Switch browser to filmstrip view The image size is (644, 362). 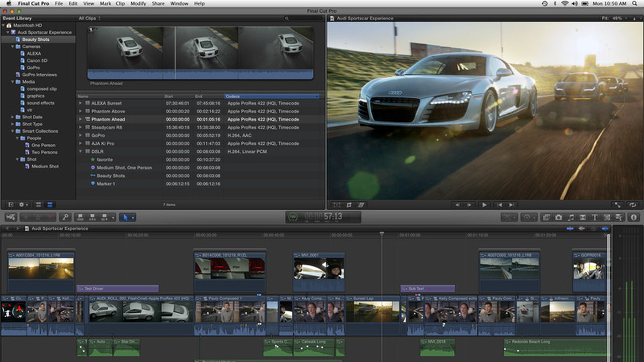(x=38, y=205)
